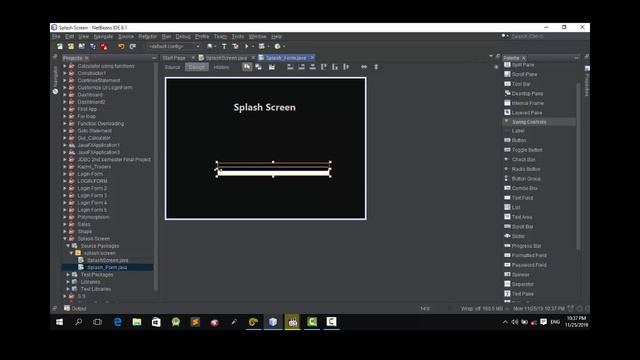The image size is (640, 360).
Task: Click the Run Project play icon
Action: [247, 47]
